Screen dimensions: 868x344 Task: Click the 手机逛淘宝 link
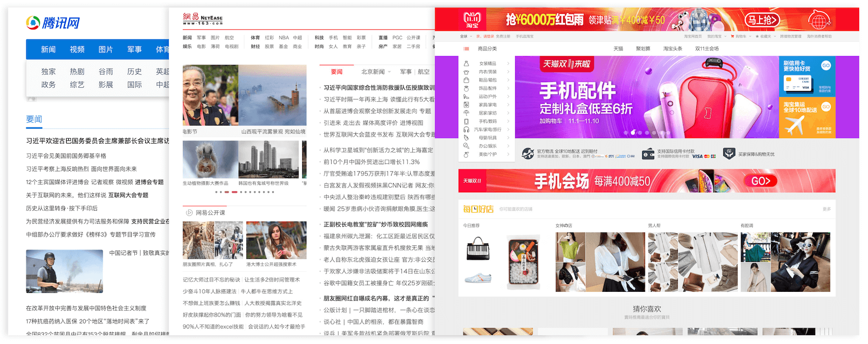pos(524,37)
